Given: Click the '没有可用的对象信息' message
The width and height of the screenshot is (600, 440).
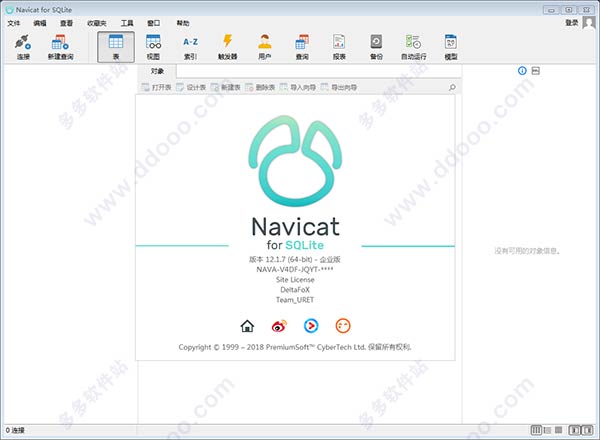Looking at the screenshot, I should click(527, 251).
